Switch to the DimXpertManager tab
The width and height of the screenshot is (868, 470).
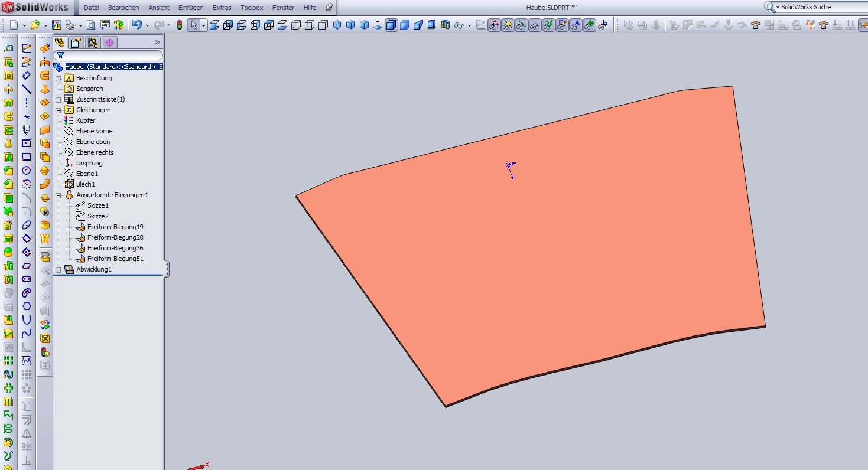click(109, 43)
